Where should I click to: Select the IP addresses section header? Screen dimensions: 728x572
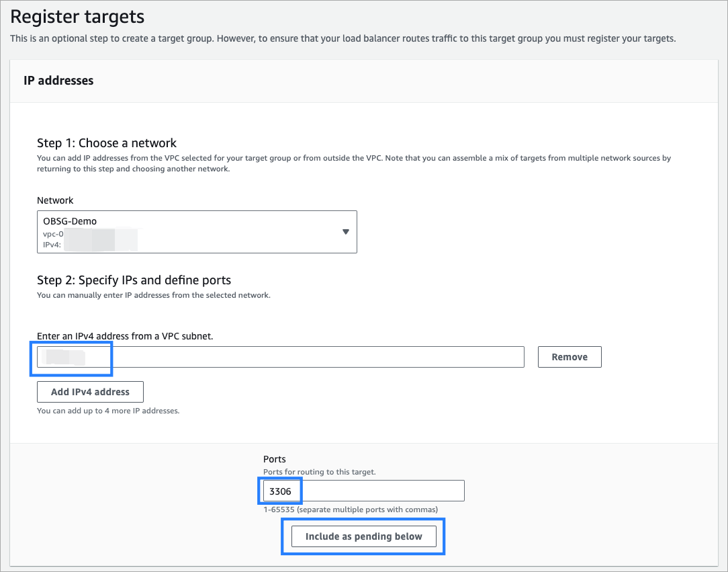click(x=59, y=81)
